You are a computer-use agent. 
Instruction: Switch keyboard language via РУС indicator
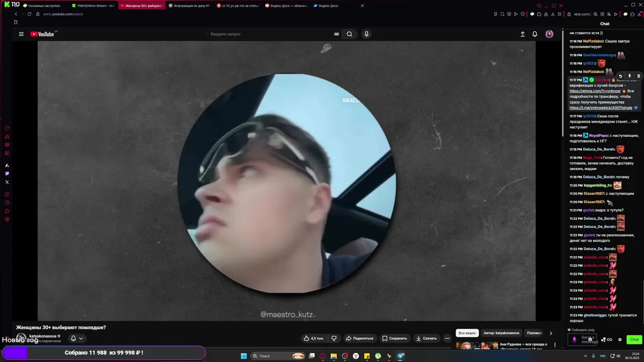coord(603,356)
